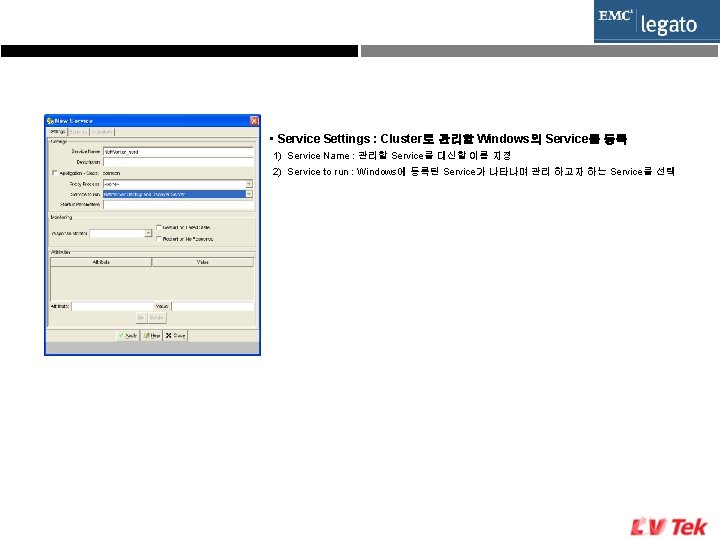Select the Settings tab
The width and height of the screenshot is (720, 540).
pos(58,132)
